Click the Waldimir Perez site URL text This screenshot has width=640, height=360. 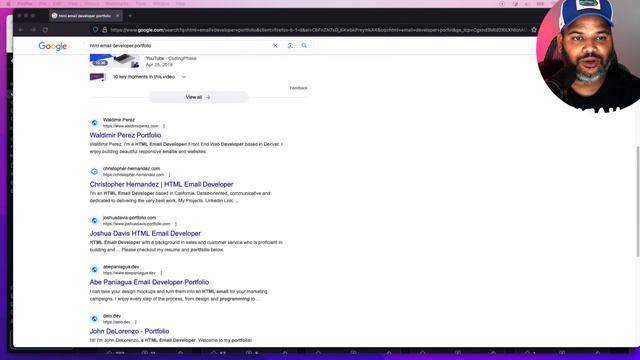[x=131, y=126]
